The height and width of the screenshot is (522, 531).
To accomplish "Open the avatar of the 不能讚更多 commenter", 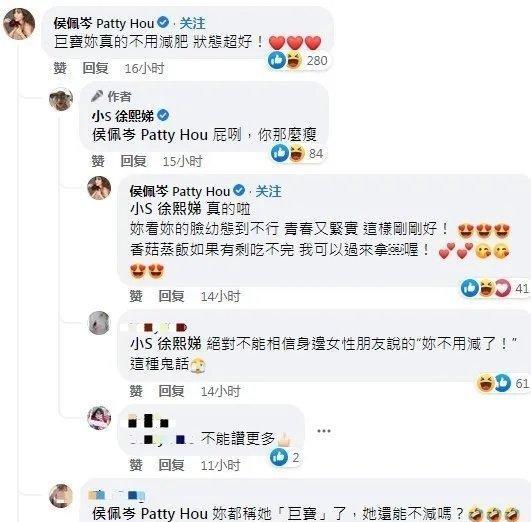I will tap(99, 418).
